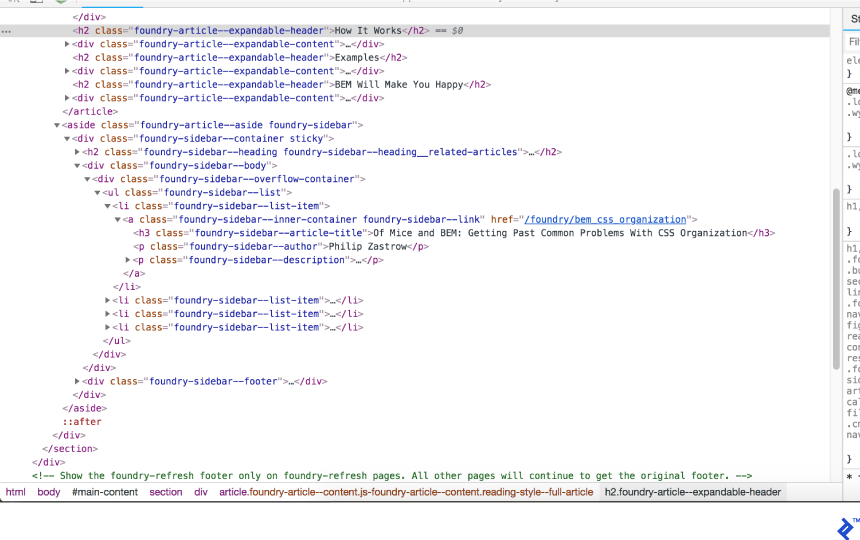
Task: Select the article.foundry-article--content breadcrumb
Action: coord(406,492)
